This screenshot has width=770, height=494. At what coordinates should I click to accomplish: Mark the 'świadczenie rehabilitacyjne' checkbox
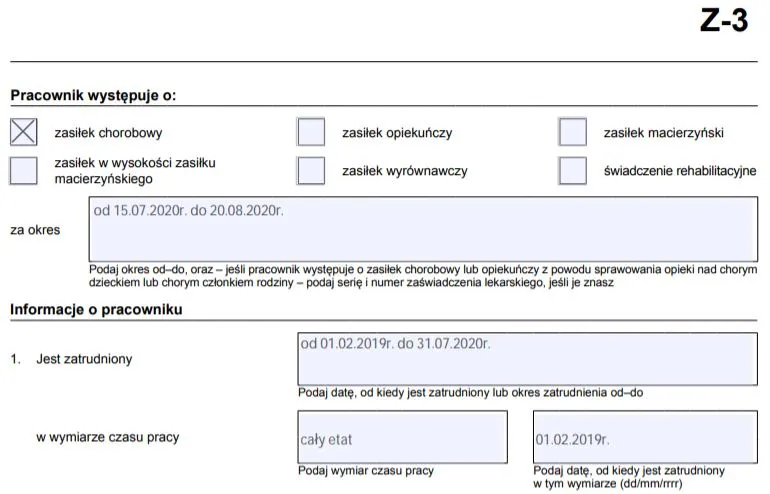pos(573,170)
